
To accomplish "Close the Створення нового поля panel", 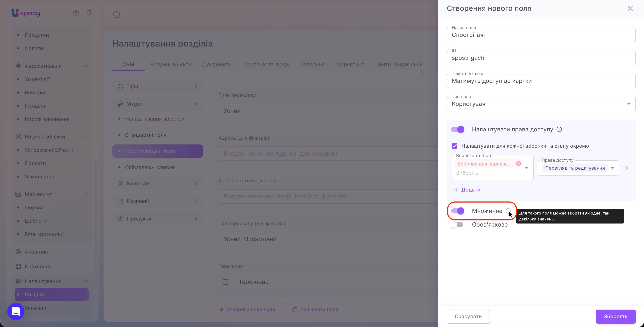I will (x=630, y=8).
